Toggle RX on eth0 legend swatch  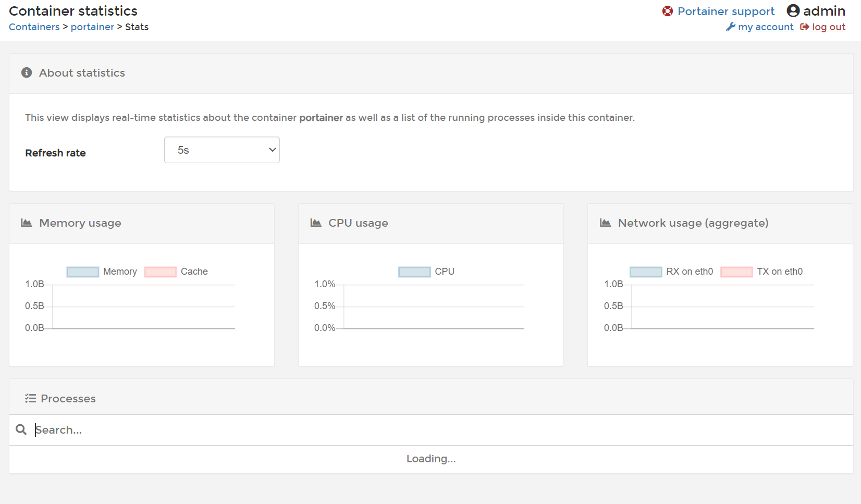646,272
